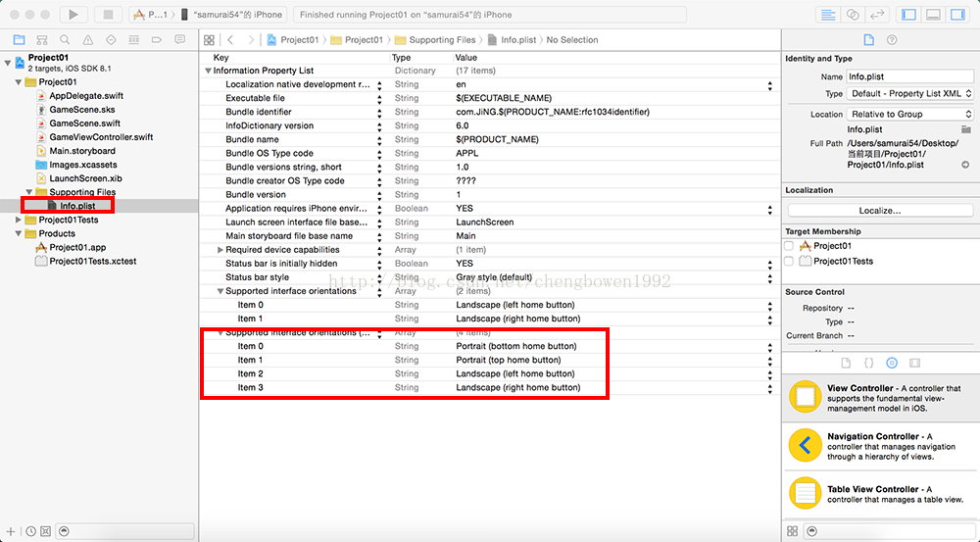This screenshot has height=542, width=980.
Task: Change Status bar is initially hidden value
Action: click(770, 264)
